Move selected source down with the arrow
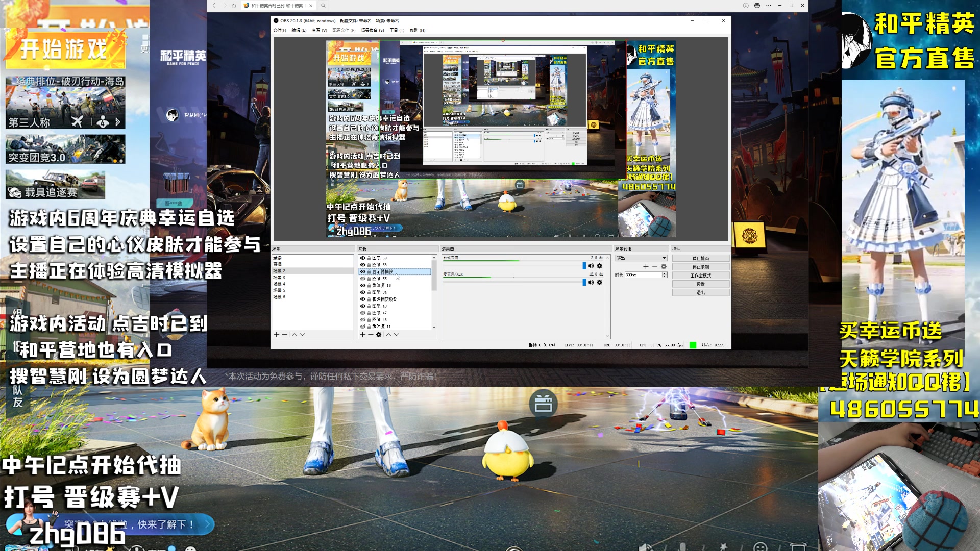The width and height of the screenshot is (980, 551). pyautogui.click(x=397, y=335)
